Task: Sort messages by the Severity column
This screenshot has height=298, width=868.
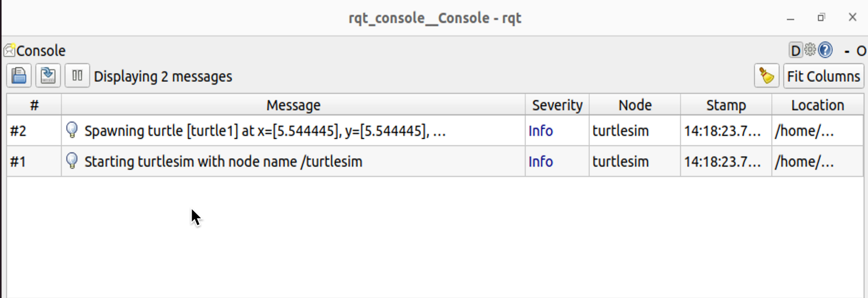Action: click(557, 105)
